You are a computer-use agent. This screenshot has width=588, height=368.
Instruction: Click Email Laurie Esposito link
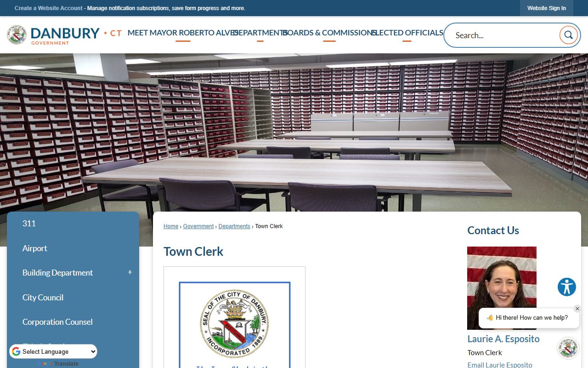[x=500, y=365]
